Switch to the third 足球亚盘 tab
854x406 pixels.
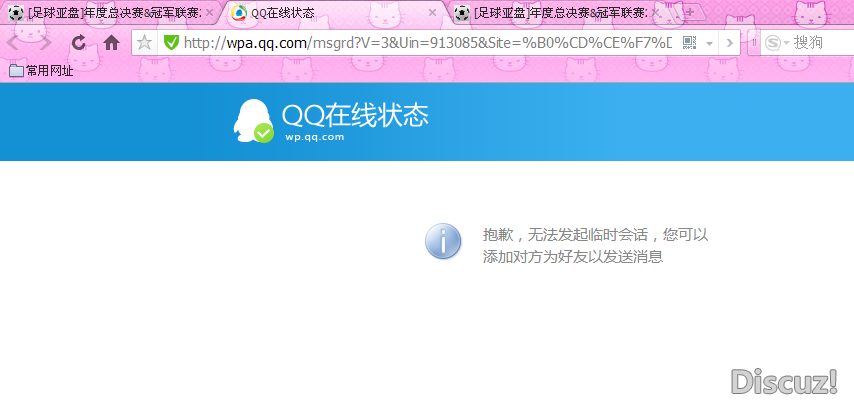pyautogui.click(x=557, y=13)
